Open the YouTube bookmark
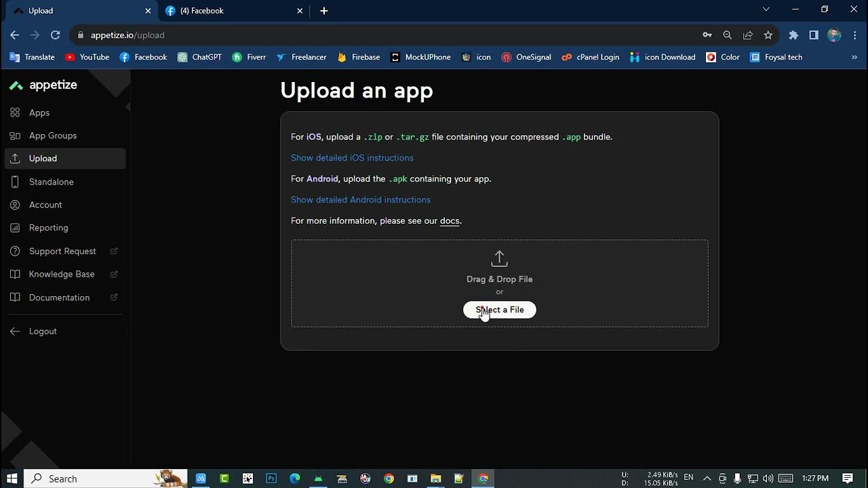The image size is (868, 488). pos(87,58)
